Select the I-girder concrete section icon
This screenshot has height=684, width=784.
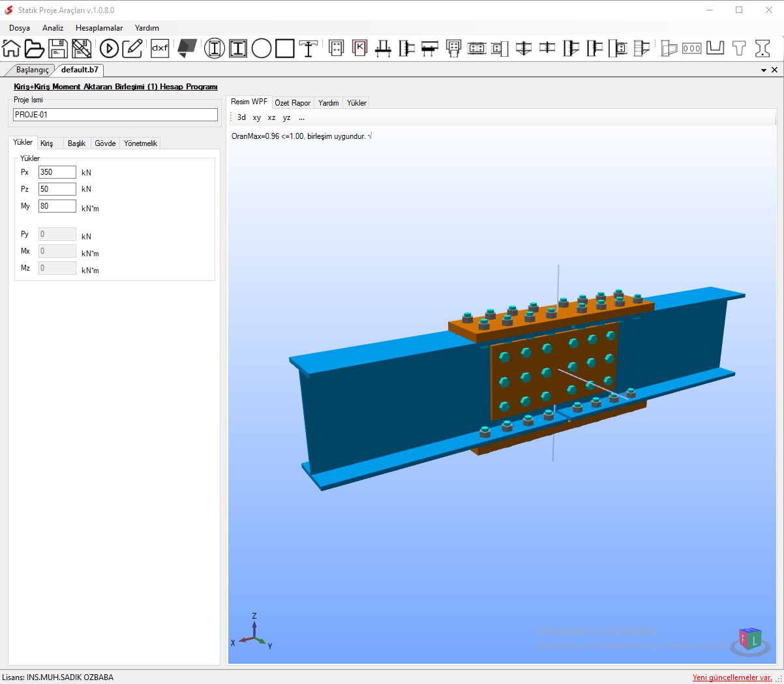coord(762,48)
